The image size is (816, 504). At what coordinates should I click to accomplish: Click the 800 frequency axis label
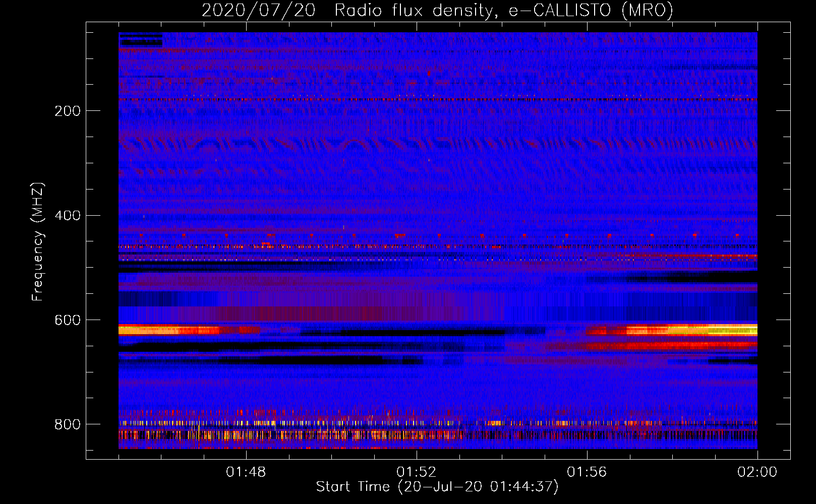coord(68,424)
